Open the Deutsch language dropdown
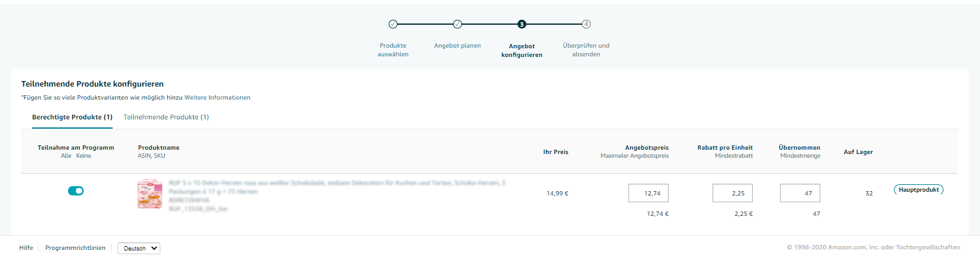The image size is (980, 274). [x=139, y=248]
